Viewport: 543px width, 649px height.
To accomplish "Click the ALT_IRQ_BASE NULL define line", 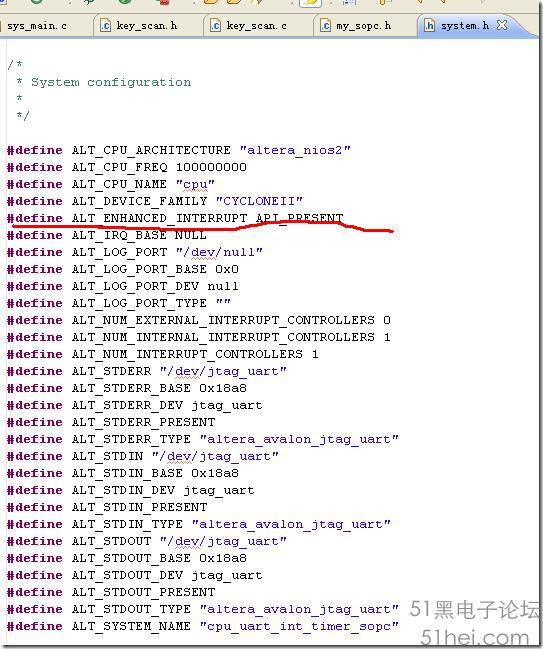I will tap(106, 235).
